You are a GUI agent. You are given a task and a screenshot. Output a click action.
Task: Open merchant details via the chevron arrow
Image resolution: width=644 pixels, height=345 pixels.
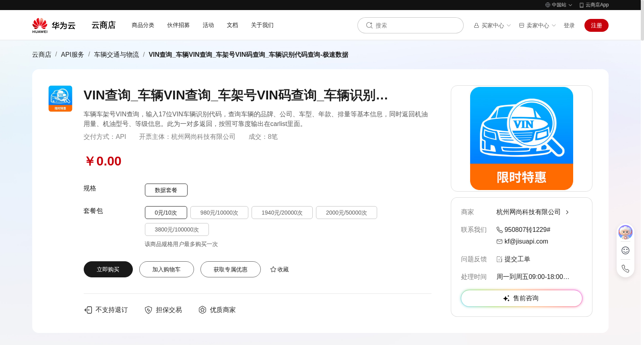[567, 212]
